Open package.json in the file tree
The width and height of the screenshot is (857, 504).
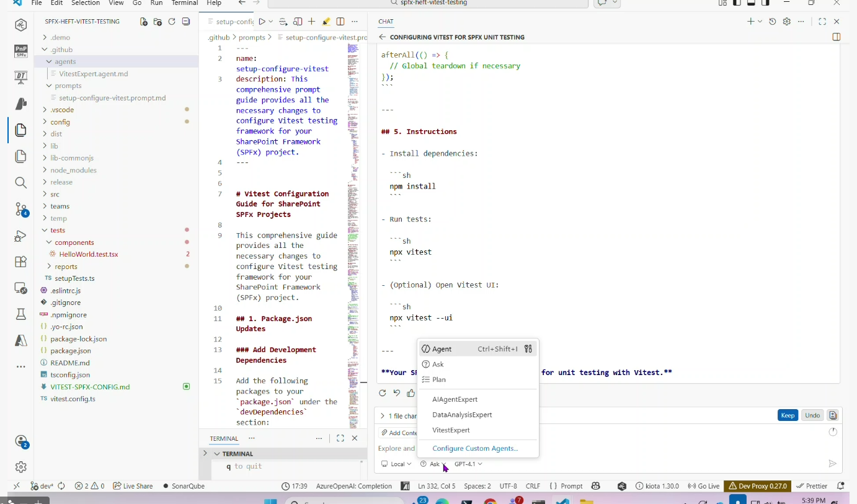coord(70,351)
